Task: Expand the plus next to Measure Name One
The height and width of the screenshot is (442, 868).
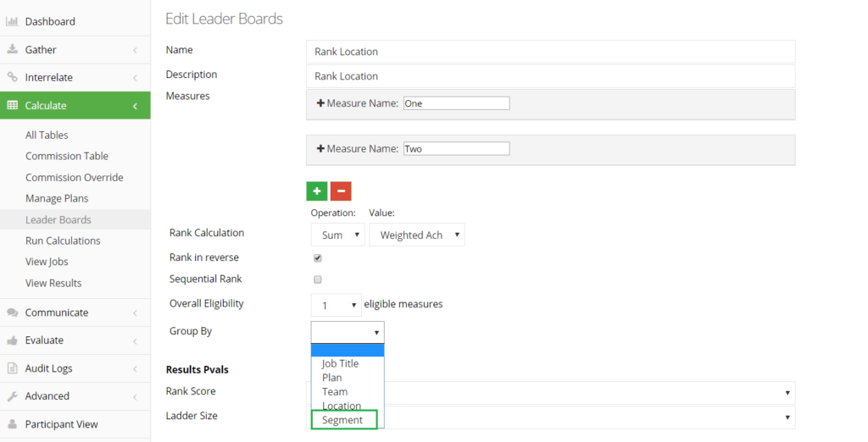Action: coord(320,103)
